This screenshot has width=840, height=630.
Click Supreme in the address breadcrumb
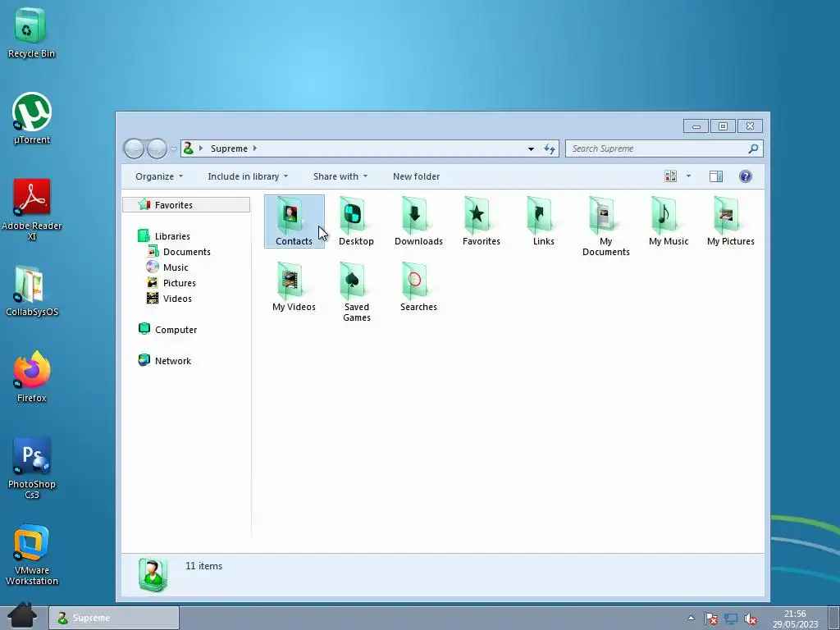[229, 148]
